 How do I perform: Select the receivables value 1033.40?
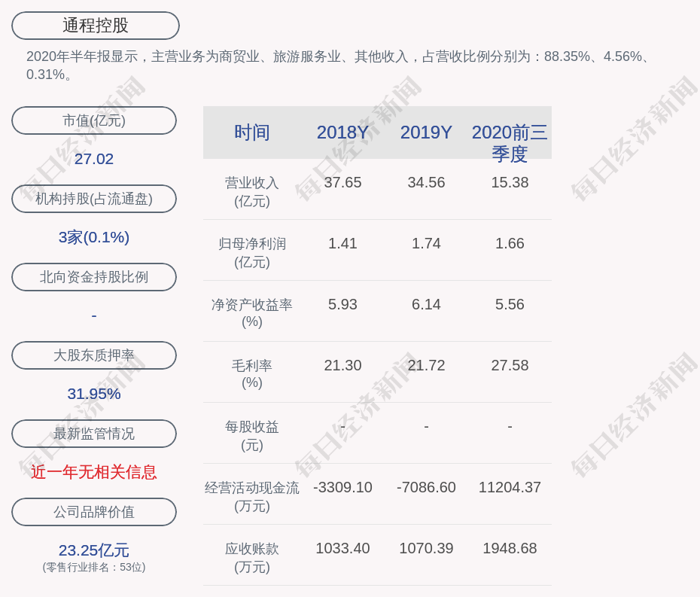[342, 548]
